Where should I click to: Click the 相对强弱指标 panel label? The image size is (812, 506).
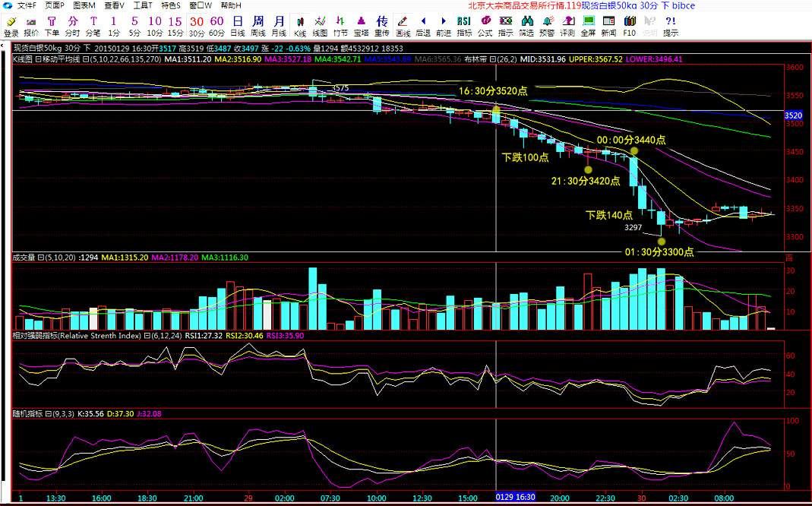point(77,336)
